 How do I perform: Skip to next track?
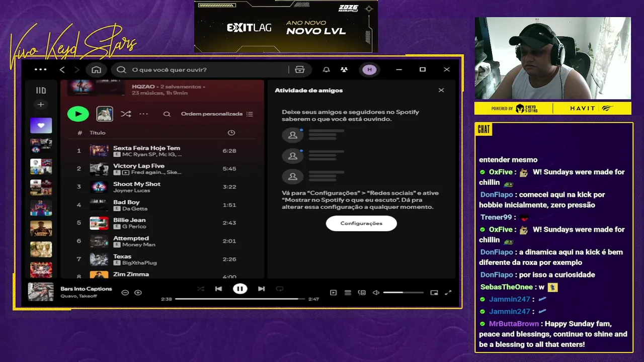[261, 289]
